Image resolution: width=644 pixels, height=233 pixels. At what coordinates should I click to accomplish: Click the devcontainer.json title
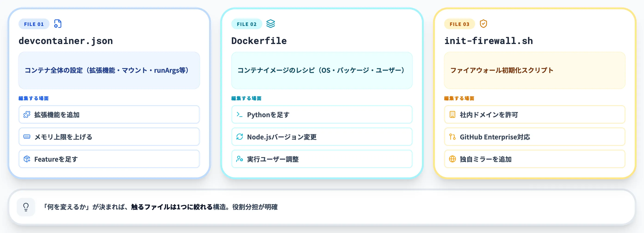click(66, 41)
